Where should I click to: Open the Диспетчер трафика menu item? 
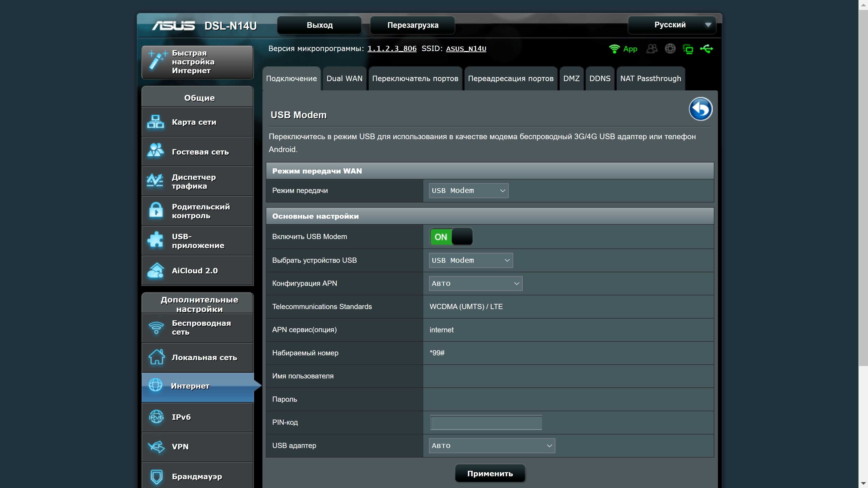tap(198, 181)
